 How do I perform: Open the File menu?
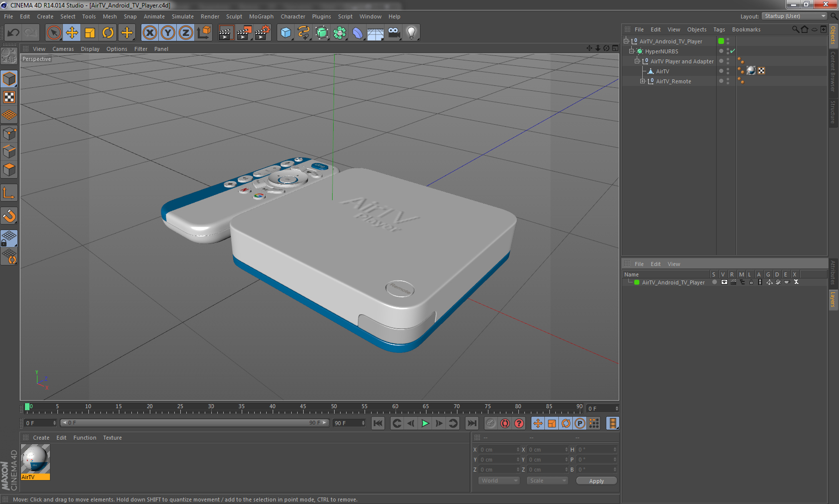pyautogui.click(x=8, y=16)
